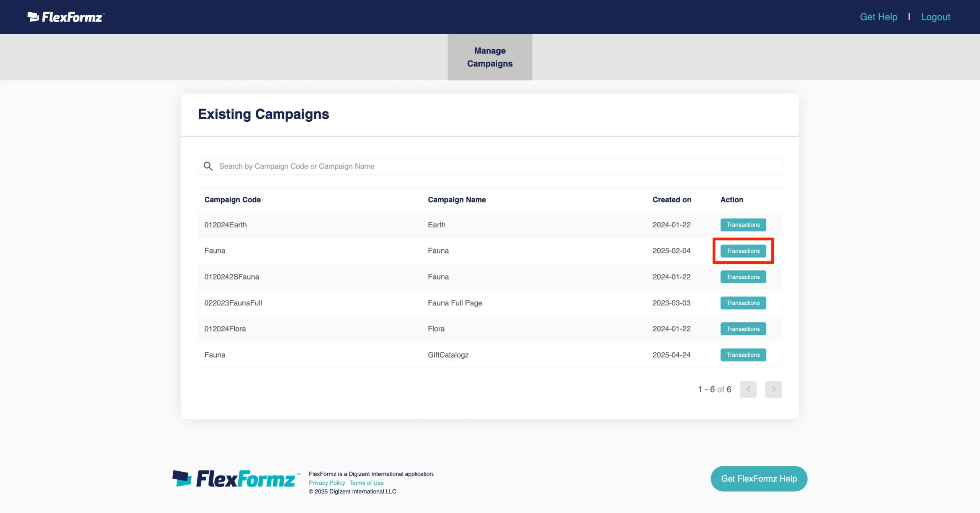The image size is (980, 513).
Task: View Transactions for 012024Earth campaign
Action: click(x=743, y=225)
